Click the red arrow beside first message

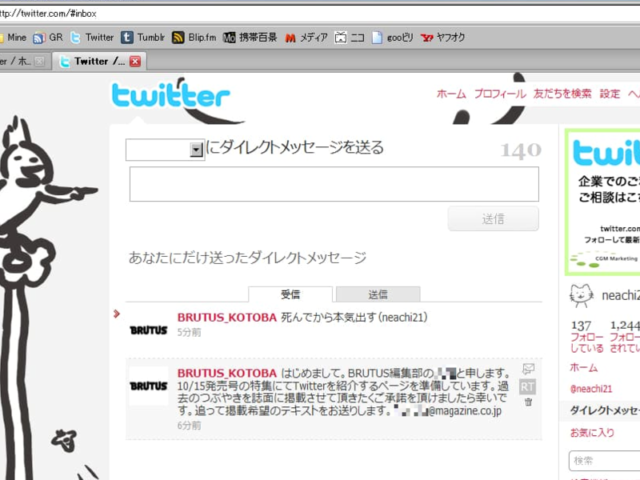(117, 313)
